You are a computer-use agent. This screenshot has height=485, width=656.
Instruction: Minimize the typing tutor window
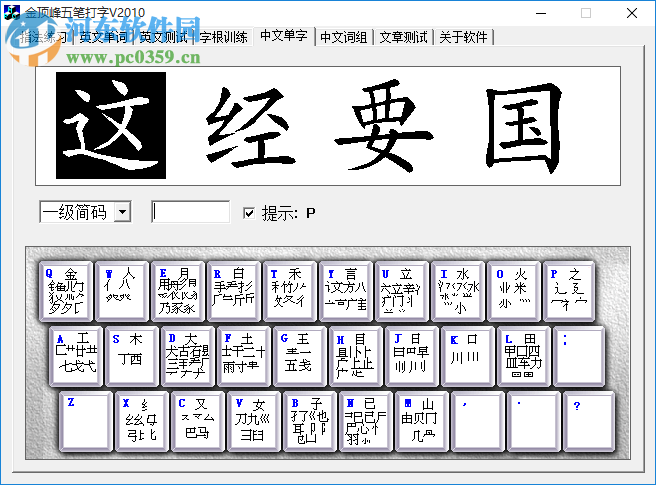(x=541, y=13)
